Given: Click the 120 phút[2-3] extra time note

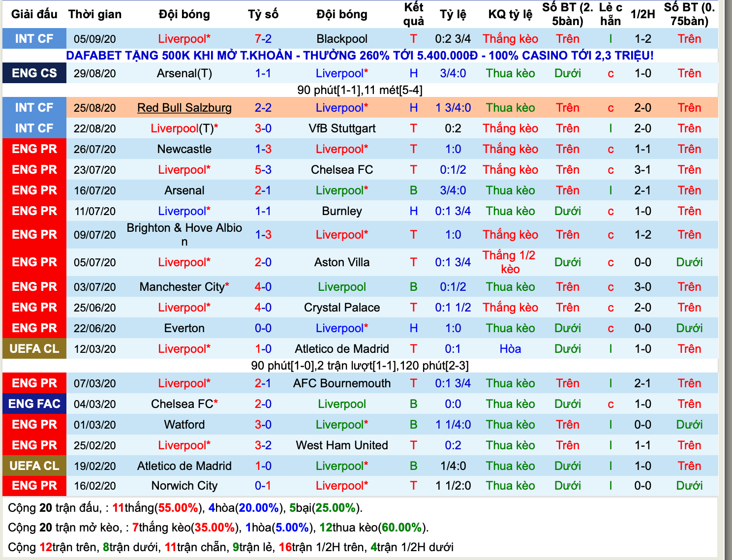Looking at the screenshot, I should (x=434, y=366).
